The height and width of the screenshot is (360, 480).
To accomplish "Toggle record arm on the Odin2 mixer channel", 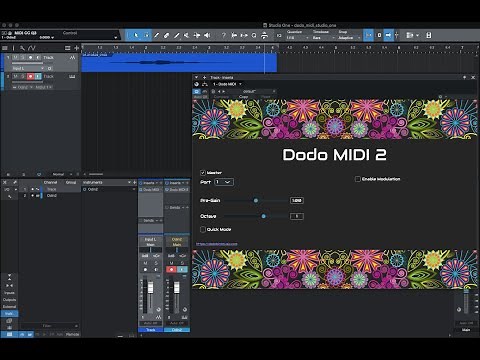I will tap(172, 269).
